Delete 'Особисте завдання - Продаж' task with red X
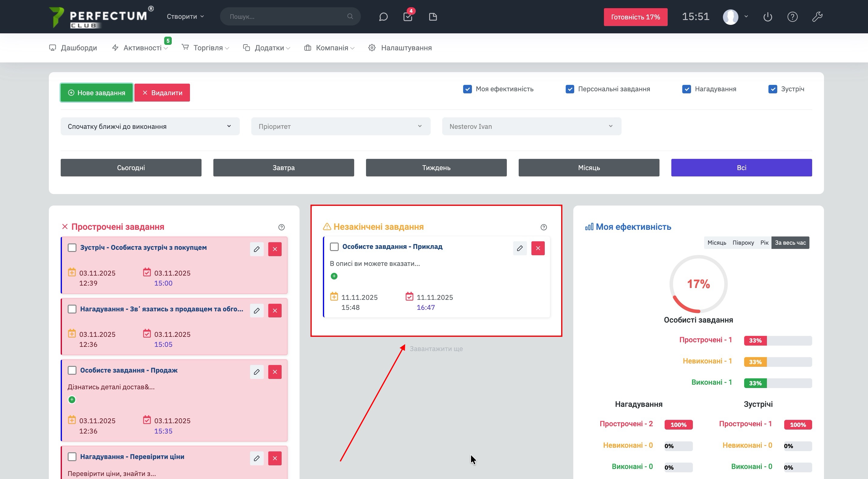868x479 pixels. click(275, 372)
